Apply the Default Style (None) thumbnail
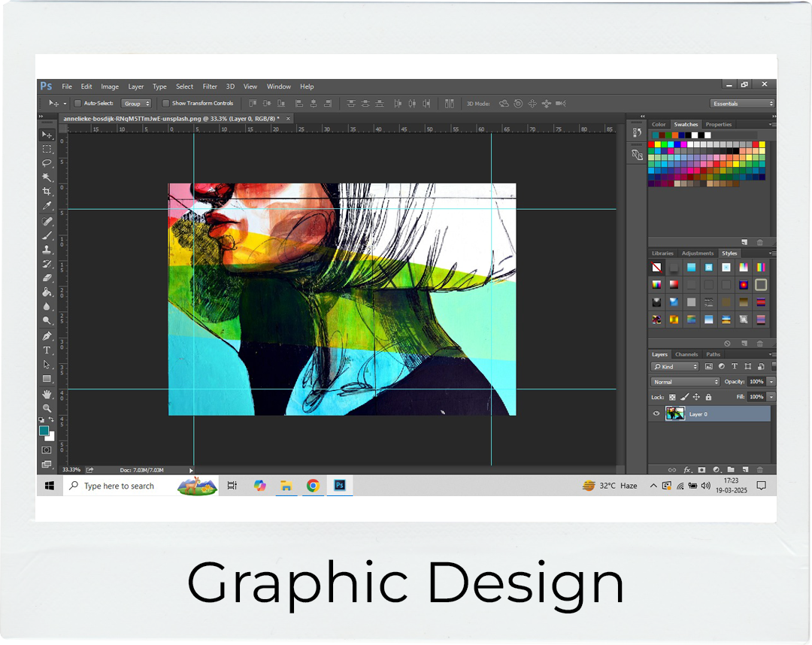812x645 pixels. click(656, 267)
